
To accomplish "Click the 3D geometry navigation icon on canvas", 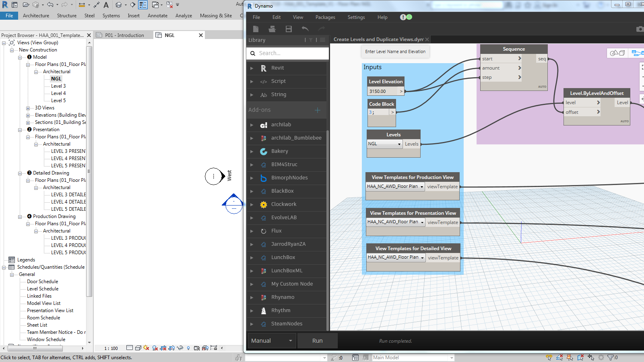I will point(617,53).
